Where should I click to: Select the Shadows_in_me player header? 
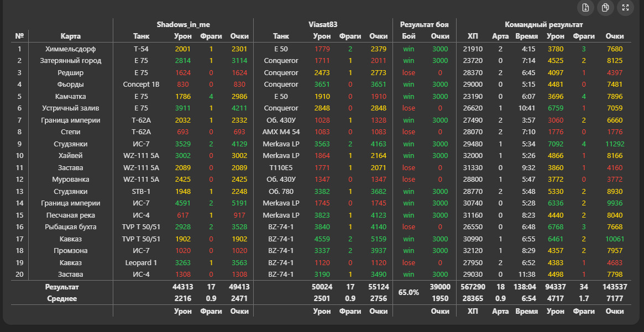click(x=183, y=25)
